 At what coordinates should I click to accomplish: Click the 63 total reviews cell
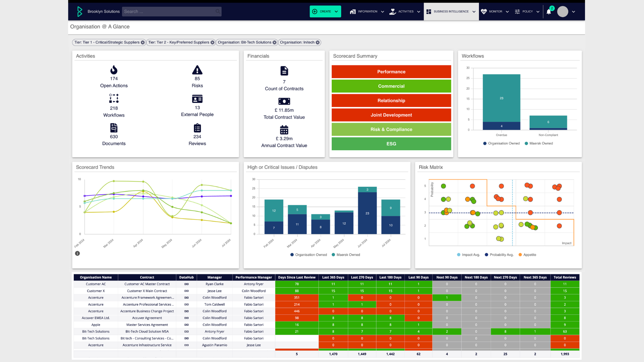pos(565,331)
